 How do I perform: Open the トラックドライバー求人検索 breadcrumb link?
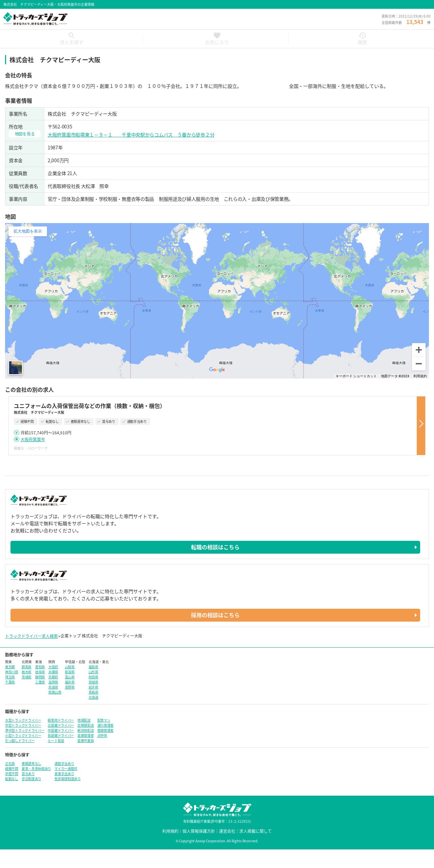click(31, 636)
